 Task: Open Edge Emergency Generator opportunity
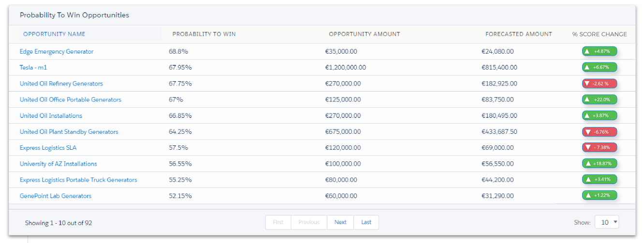coord(57,51)
